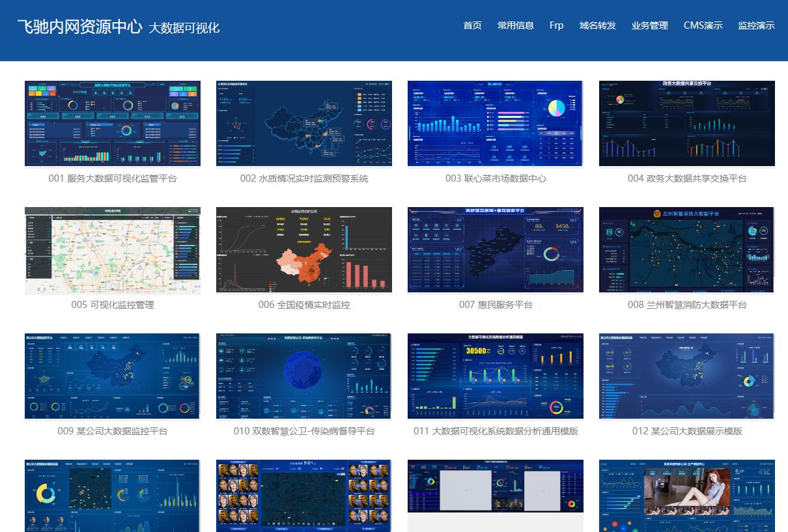Open the 001 服务大数据可视化监管平台 demo
The height and width of the screenshot is (532, 788).
point(112,123)
